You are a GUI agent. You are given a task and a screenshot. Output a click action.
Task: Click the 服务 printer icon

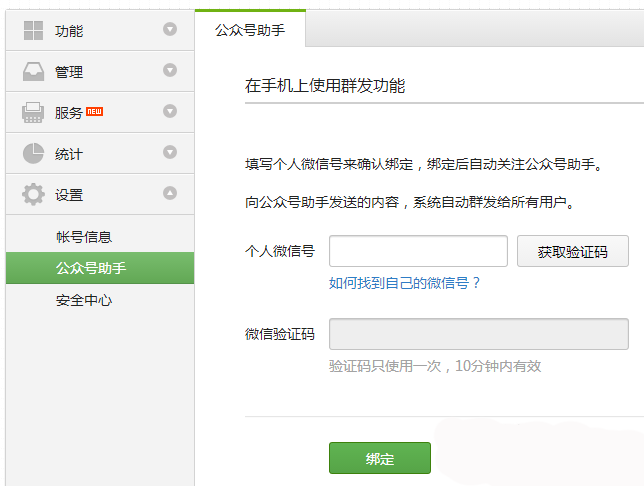(x=33, y=113)
